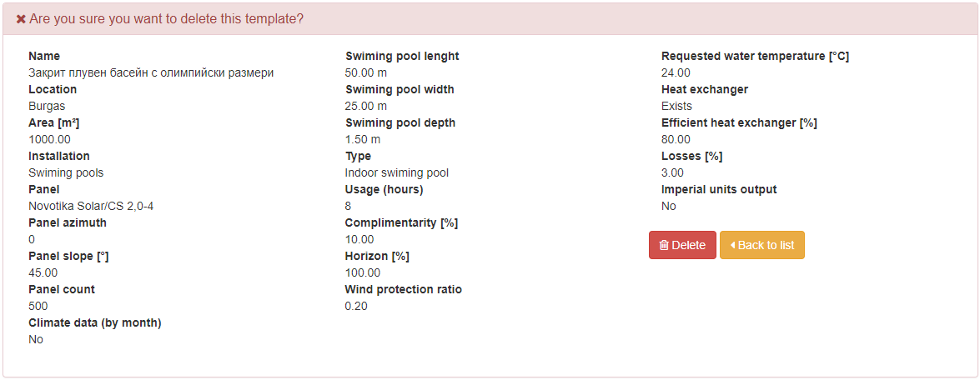Viewport: 980px width, 380px height.
Task: Click the Swiming pool lenght value 50.00 m
Action: 366,73
